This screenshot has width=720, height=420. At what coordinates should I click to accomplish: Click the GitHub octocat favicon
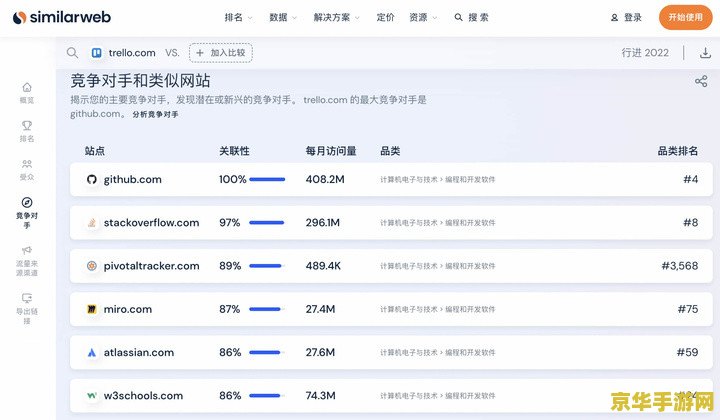point(92,179)
